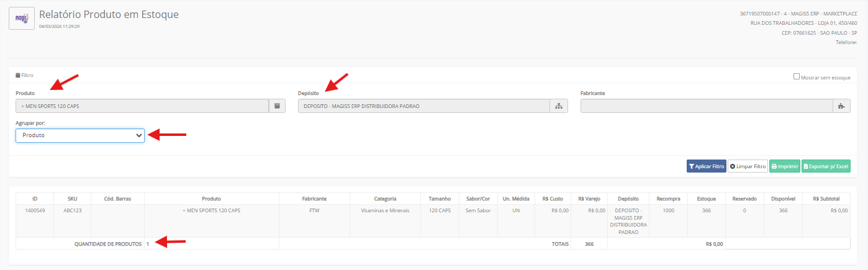Click inside the Produto filter field
This screenshot has width=868, height=270.
(142, 106)
